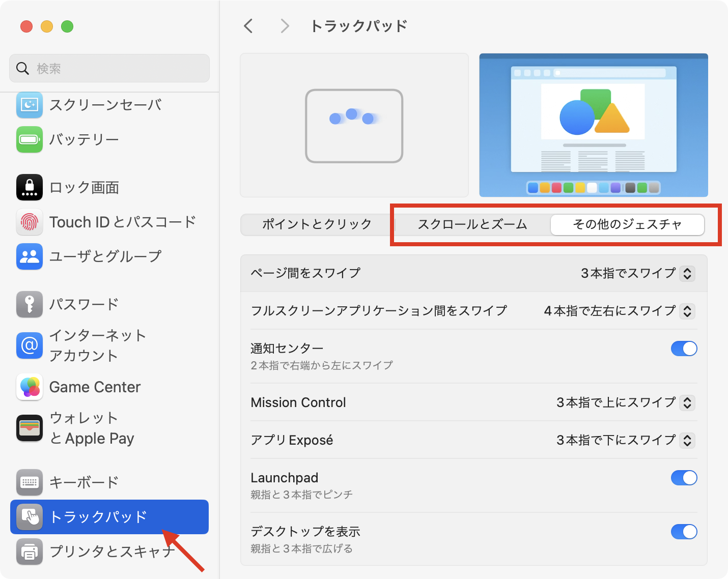This screenshot has height=579, width=728.
Task: Click the Keyboard (キーボード) icon
Action: [30, 482]
